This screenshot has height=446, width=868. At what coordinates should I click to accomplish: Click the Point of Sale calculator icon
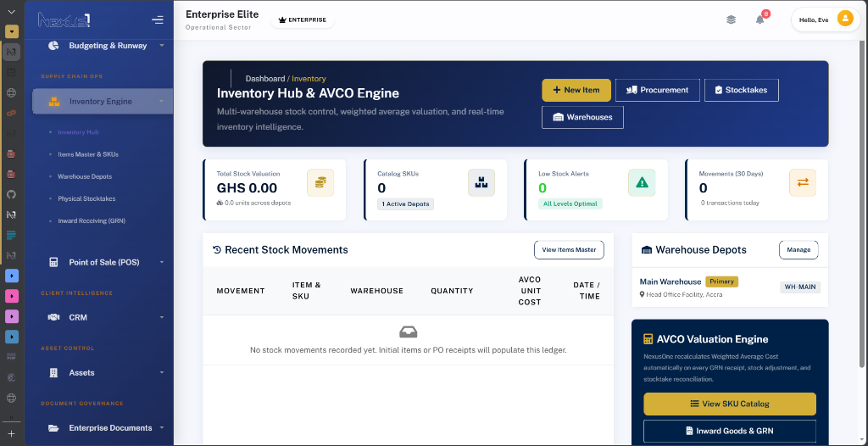(53, 262)
